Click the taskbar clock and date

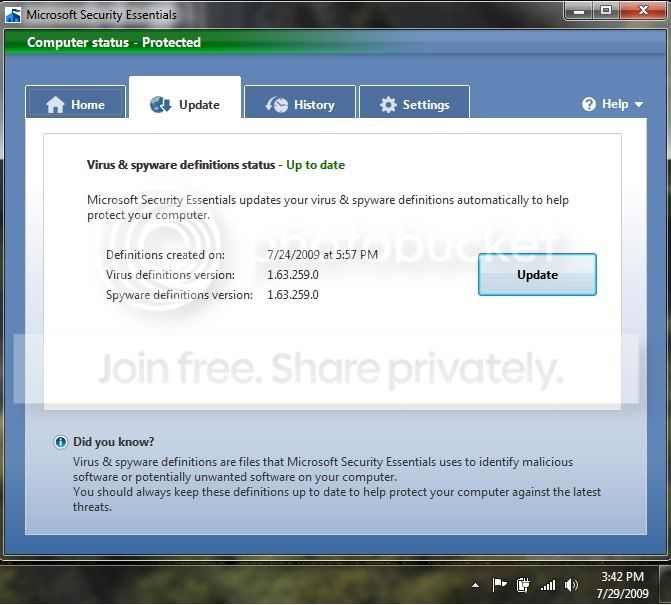click(x=623, y=585)
